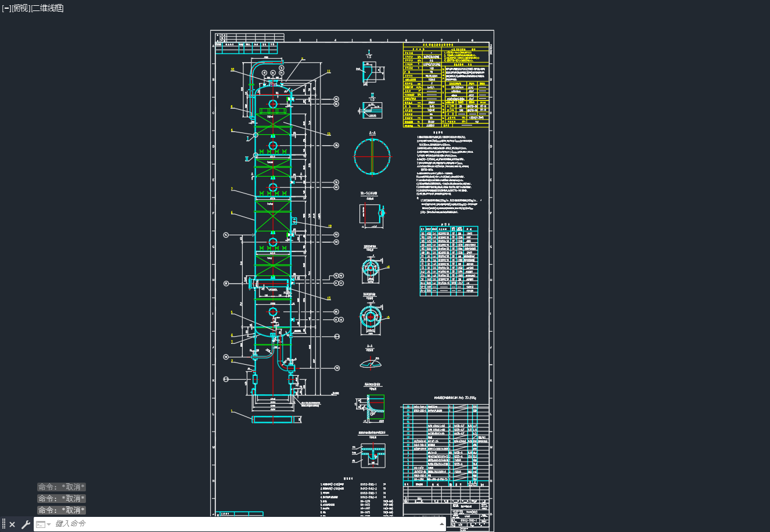The image size is (770, 532).
Task: Open command line customize wrench menu
Action: point(26,524)
